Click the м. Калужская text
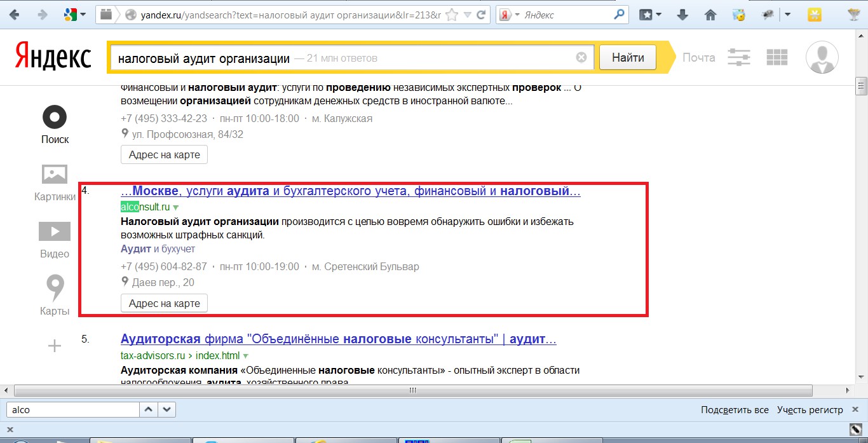The image size is (868, 443). [x=342, y=118]
